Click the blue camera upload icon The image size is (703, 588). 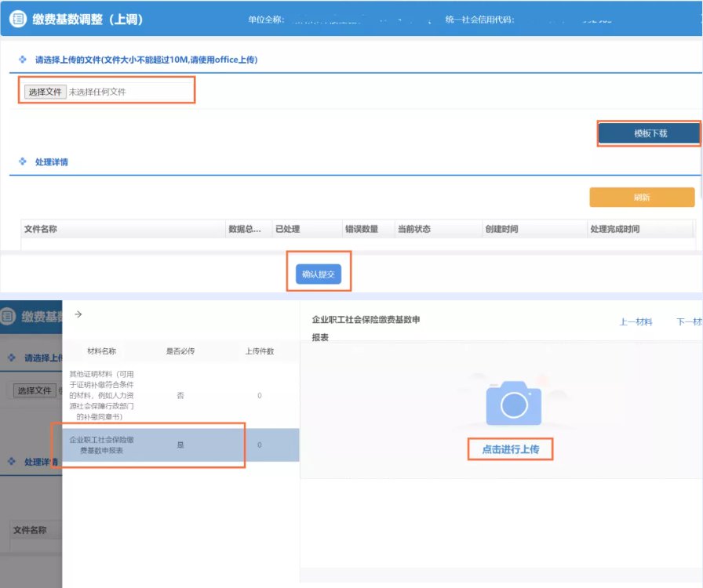click(513, 403)
